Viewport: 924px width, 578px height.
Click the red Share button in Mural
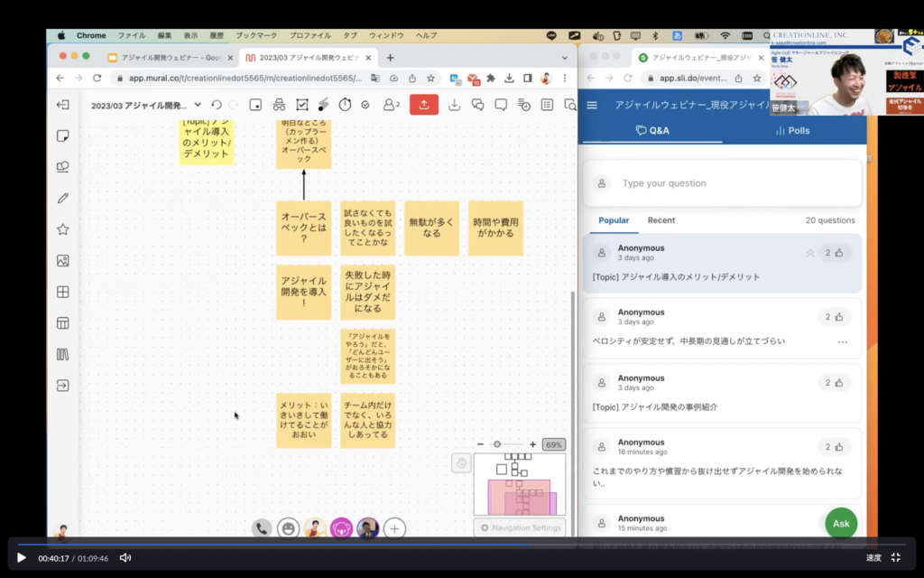coord(424,105)
